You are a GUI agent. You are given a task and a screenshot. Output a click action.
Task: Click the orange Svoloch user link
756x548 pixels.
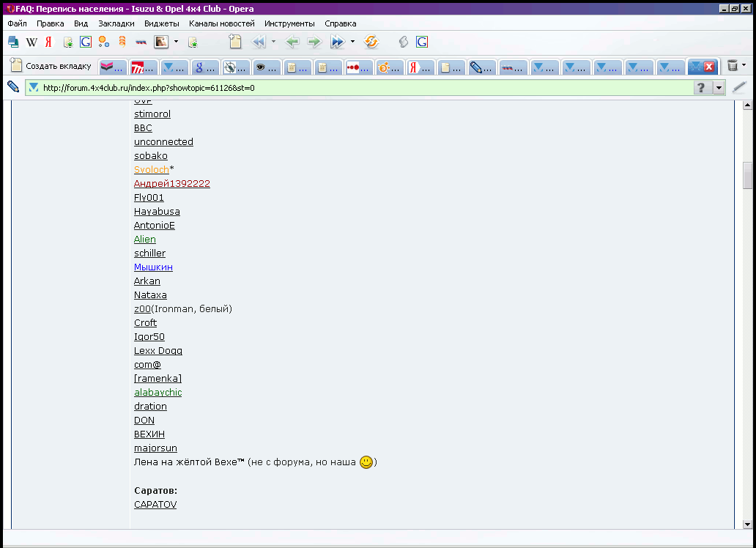[152, 169]
